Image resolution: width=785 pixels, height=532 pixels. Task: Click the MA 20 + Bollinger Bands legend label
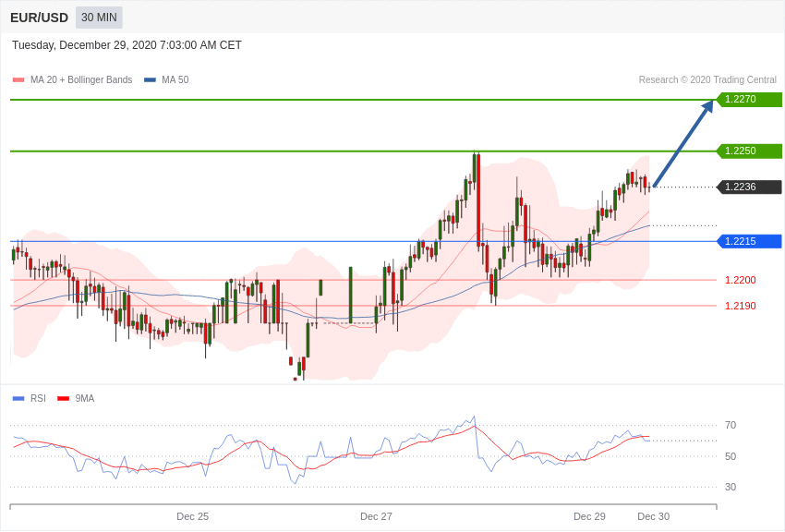(x=81, y=79)
